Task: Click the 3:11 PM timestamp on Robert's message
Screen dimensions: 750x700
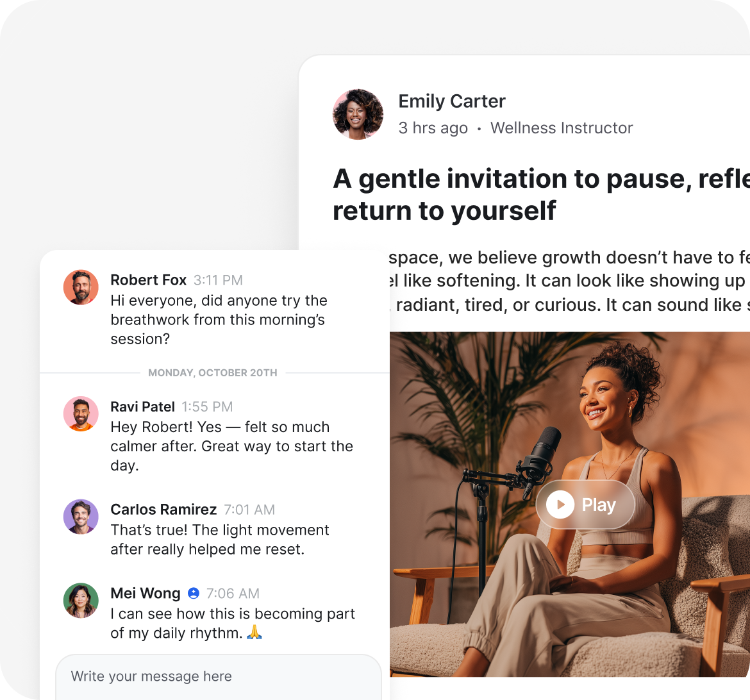Action: pos(218,280)
